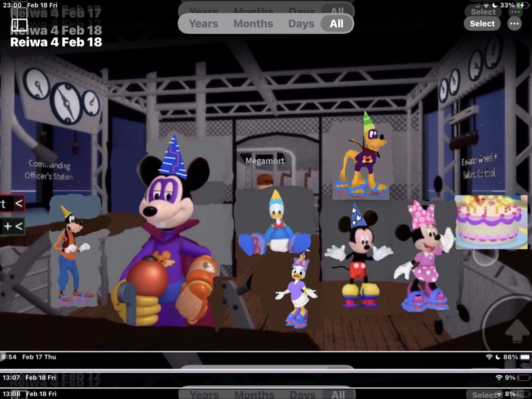Click the 33% battery indicator
The width and height of the screenshot is (532, 399).
[522, 5]
